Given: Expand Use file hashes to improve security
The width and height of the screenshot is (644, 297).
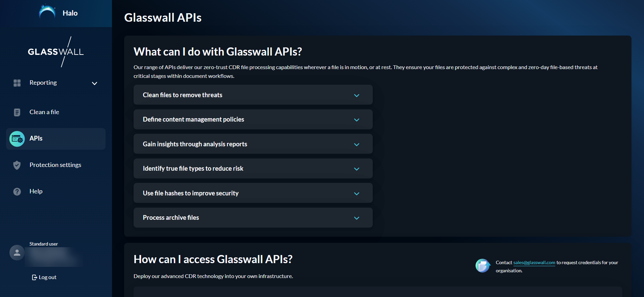Looking at the screenshot, I should coord(356,194).
